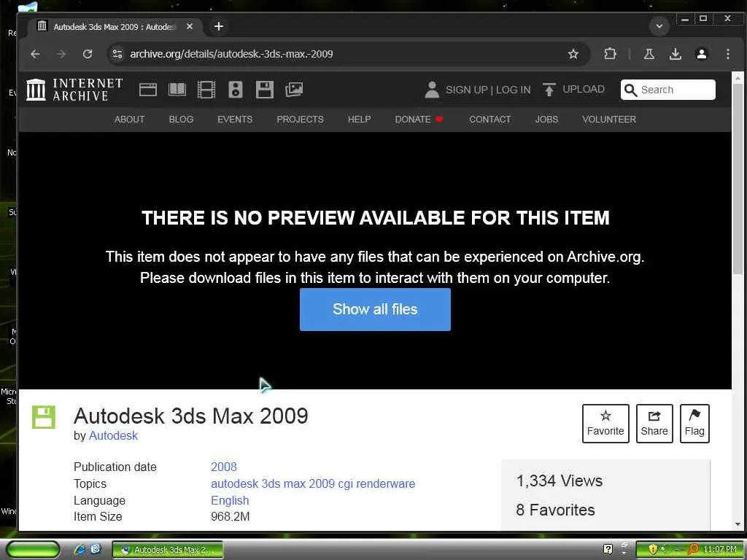Select the Autodesk 3ds Max 2009 tab

(x=115, y=27)
